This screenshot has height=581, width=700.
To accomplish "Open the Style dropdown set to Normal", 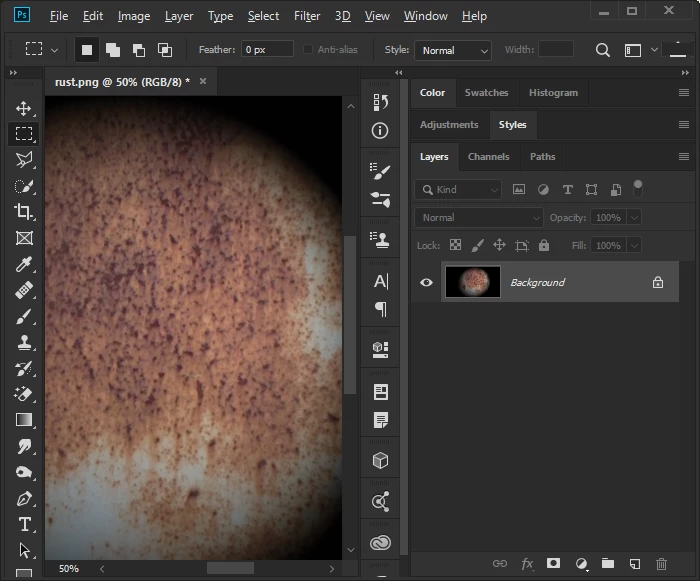I will coord(453,50).
